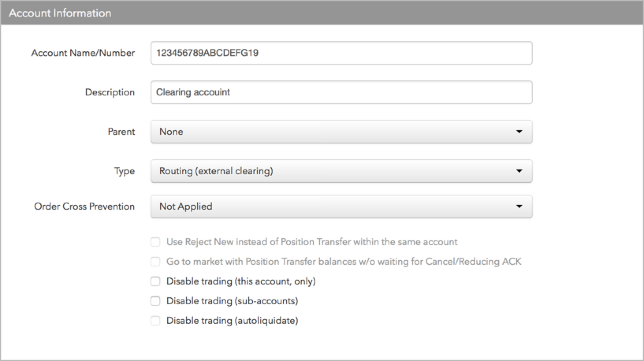Check the Disable trading (autoliquidate) box
The height and width of the screenshot is (361, 644).
point(155,321)
